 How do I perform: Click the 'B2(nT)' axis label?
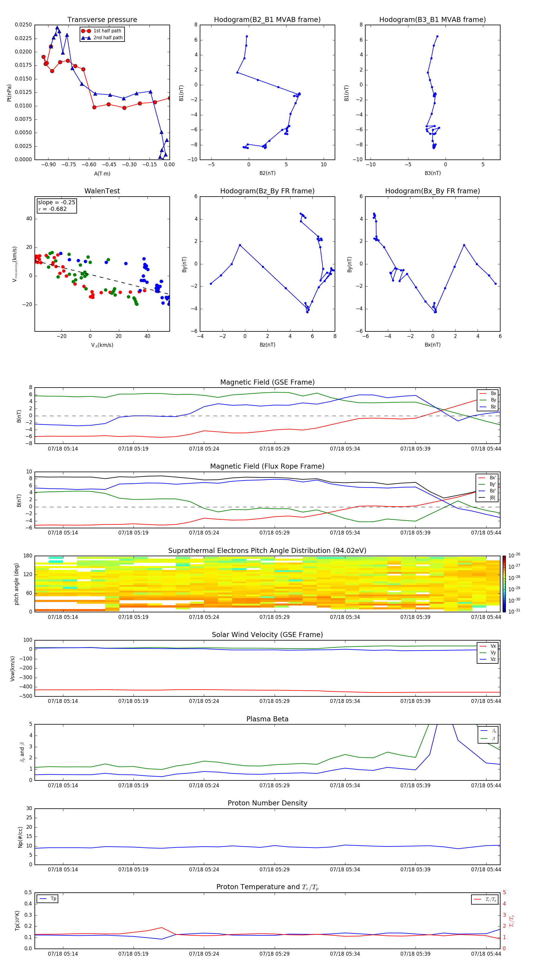point(267,173)
